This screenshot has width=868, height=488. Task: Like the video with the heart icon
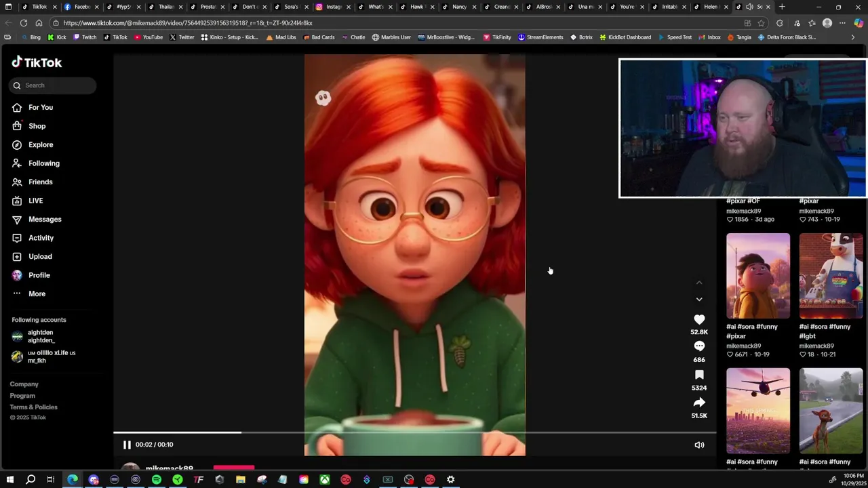tap(699, 319)
